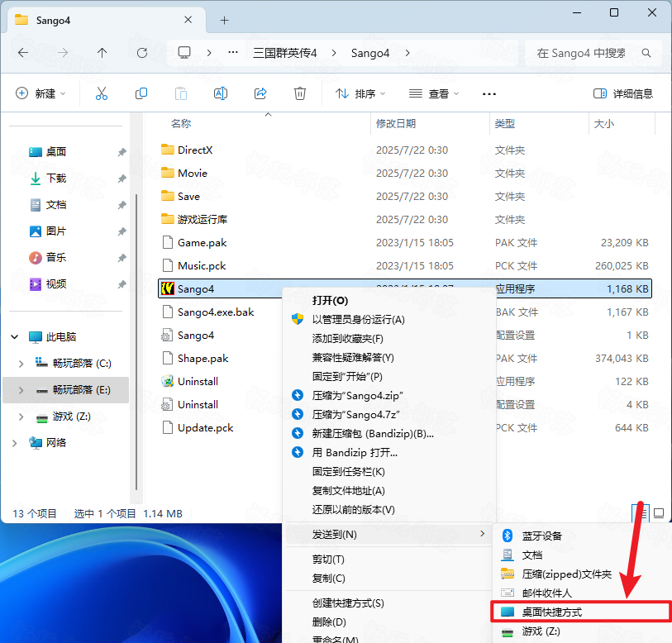This screenshot has height=643, width=672.
Task: Click the Rename icon in toolbar
Action: click(221, 93)
